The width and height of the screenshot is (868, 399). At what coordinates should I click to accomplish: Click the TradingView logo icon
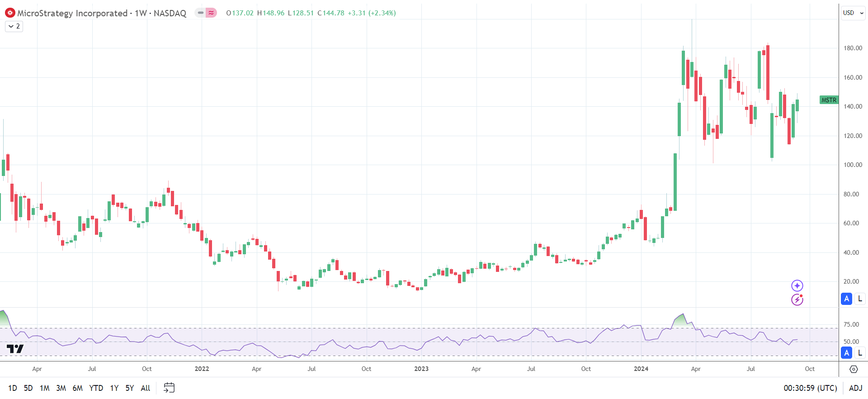click(15, 349)
